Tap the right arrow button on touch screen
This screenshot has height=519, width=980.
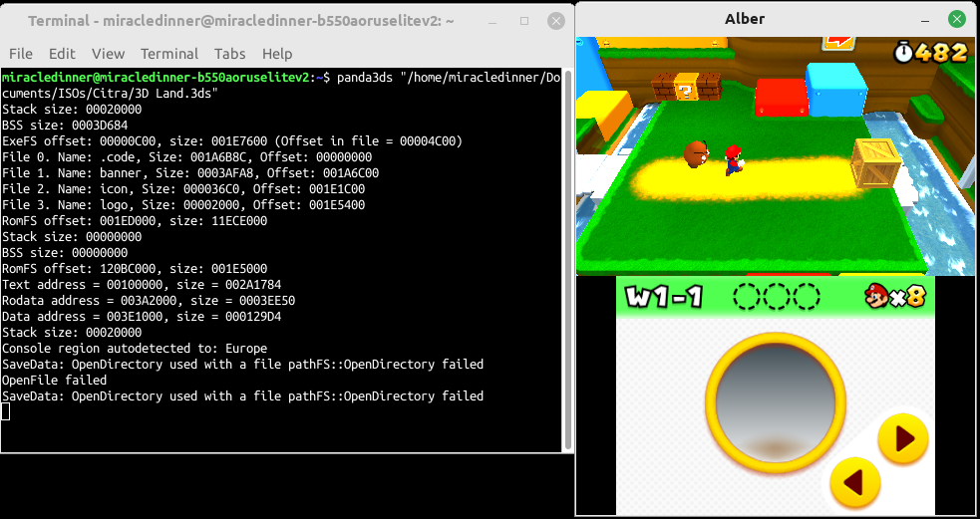tap(902, 438)
